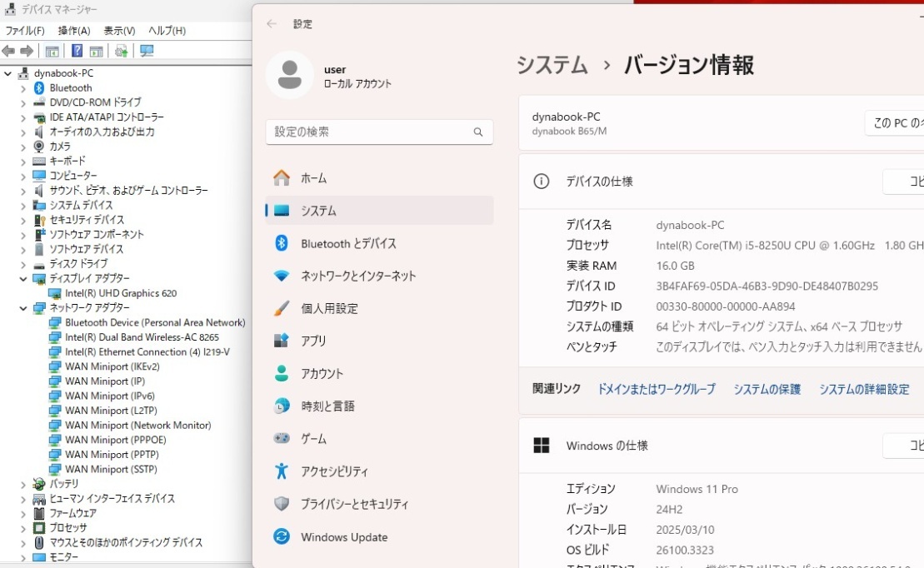Select the Camera device icon in the tree
This screenshot has height=568, width=924.
pos(39,146)
